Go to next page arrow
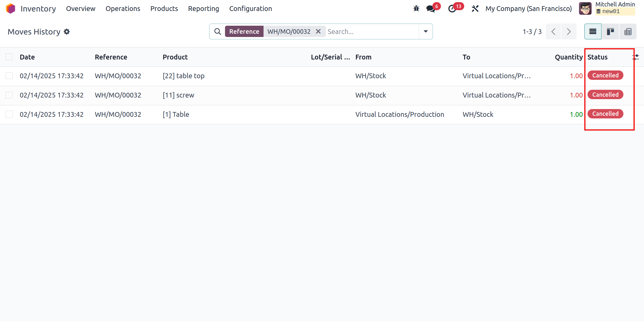The width and height of the screenshot is (644, 321). 569,32
